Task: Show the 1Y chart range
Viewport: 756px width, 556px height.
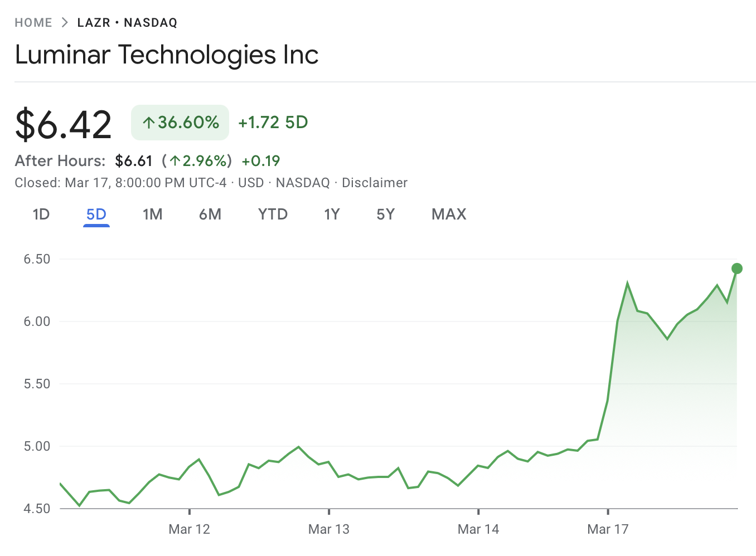Action: (x=332, y=214)
